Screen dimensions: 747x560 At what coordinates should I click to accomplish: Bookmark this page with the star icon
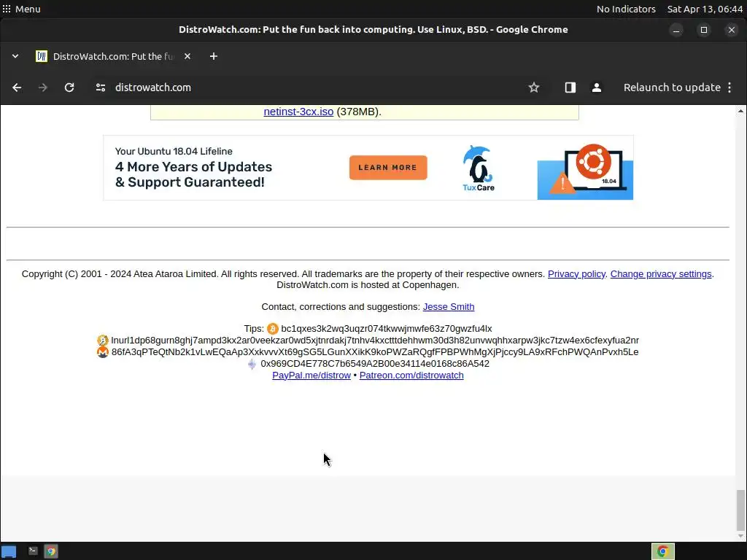click(533, 87)
